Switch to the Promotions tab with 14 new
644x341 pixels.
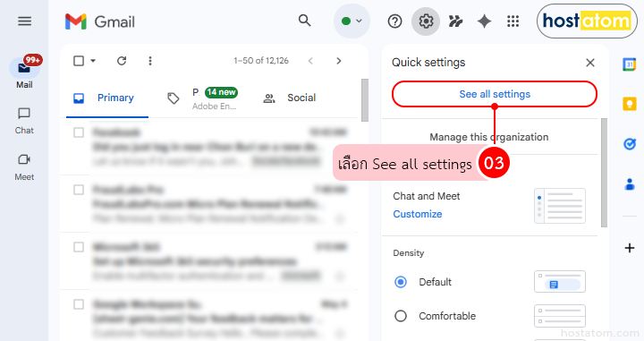click(203, 98)
